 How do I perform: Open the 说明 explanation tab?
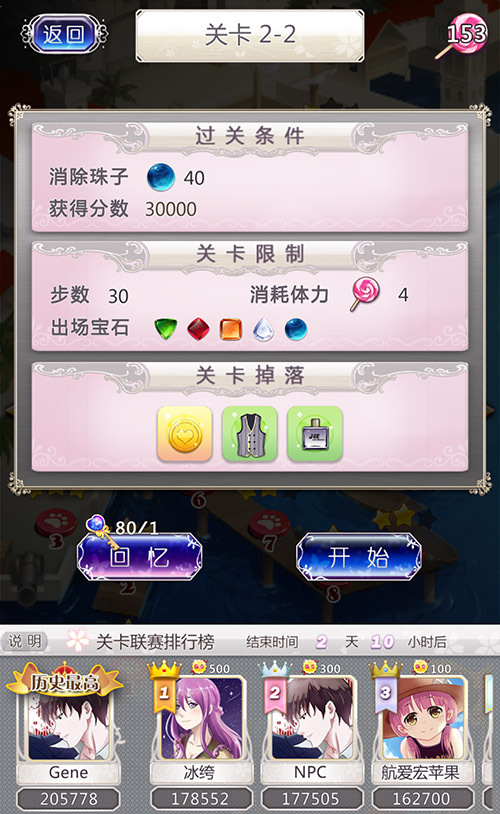pos(25,641)
